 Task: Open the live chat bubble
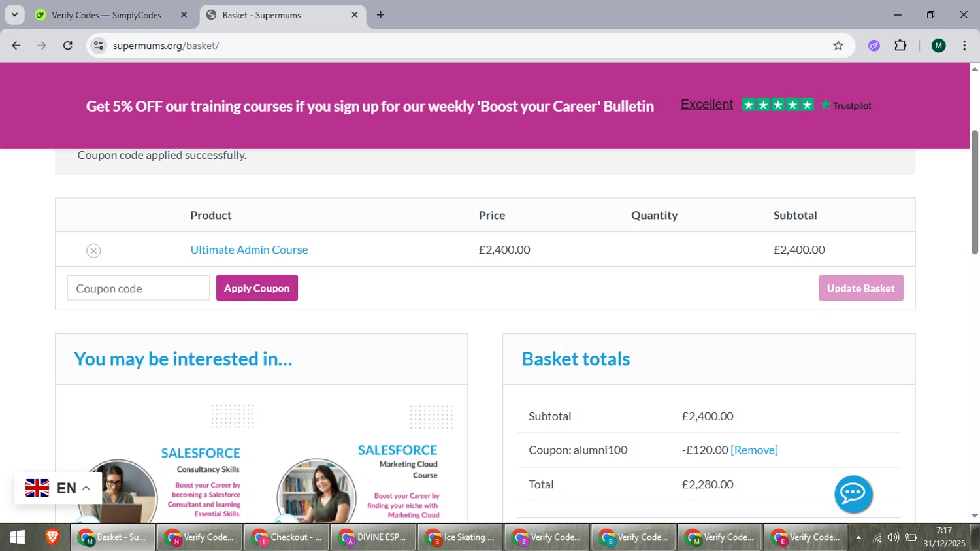(x=853, y=494)
